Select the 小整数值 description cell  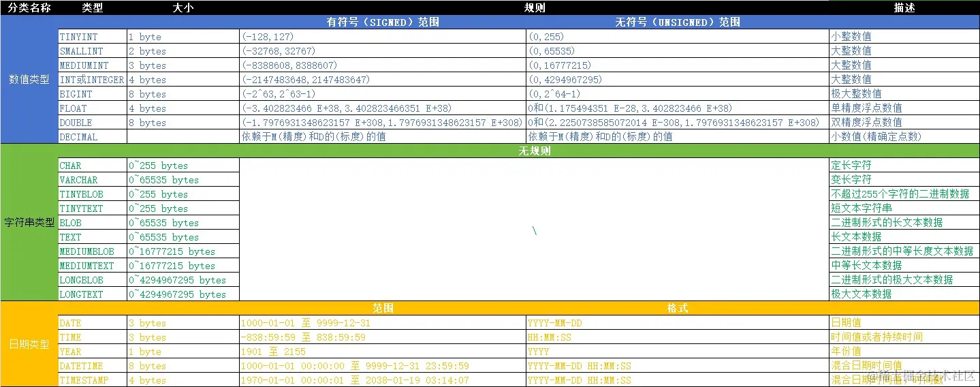(x=904, y=36)
